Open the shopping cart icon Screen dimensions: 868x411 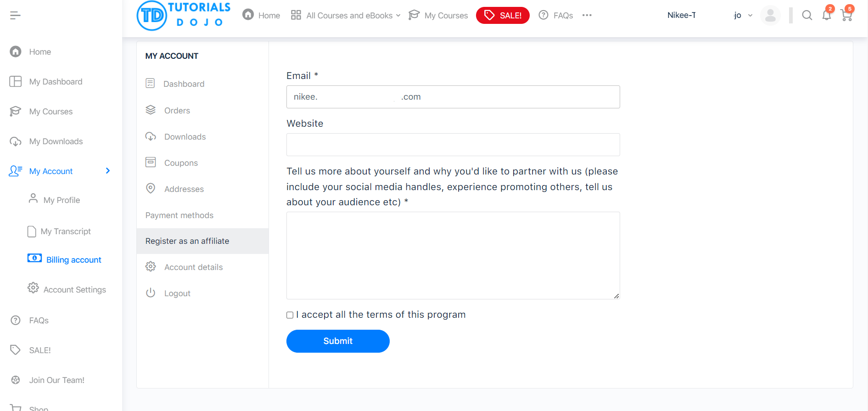click(846, 16)
